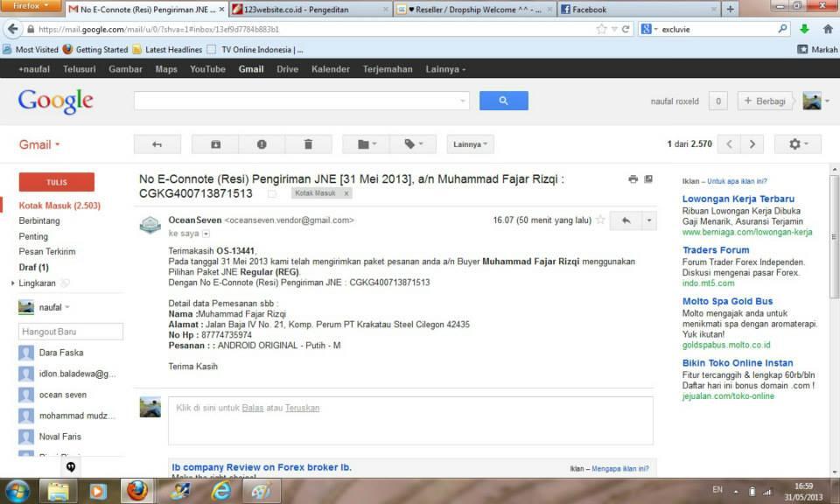Expand the Lainnya menu in Google bar
840x504 pixels.
click(x=445, y=69)
